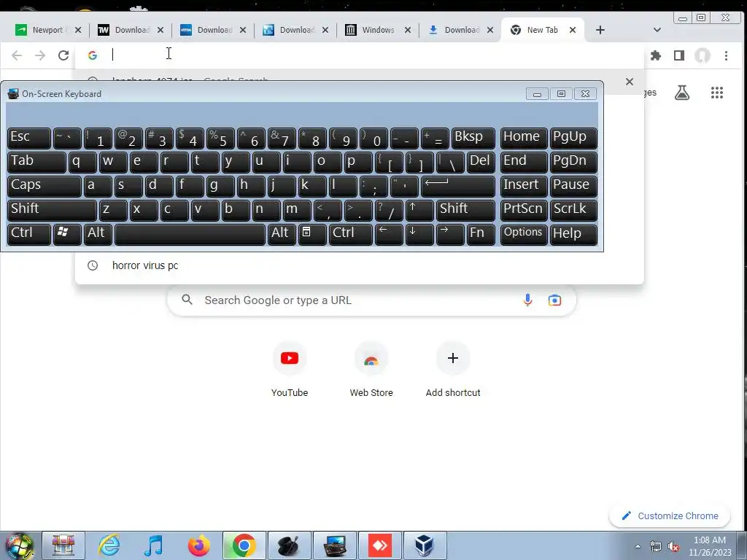Toggle the Fn key on the keyboard
Image resolution: width=747 pixels, height=560 pixels.
coord(481,234)
